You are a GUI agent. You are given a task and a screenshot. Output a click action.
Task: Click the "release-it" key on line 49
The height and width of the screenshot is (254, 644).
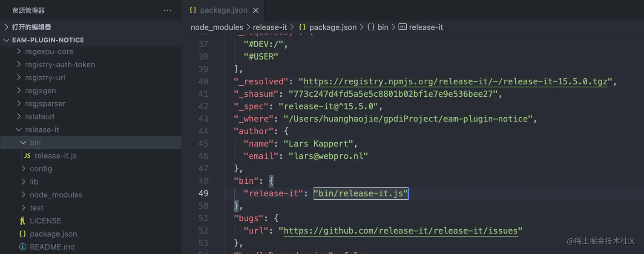(x=273, y=193)
